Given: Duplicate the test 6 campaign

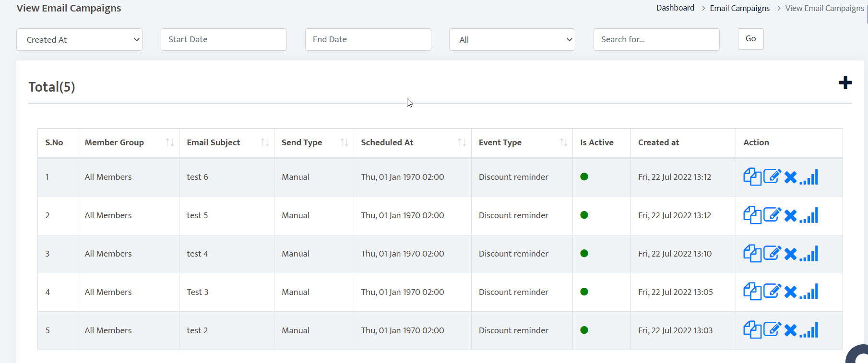Looking at the screenshot, I should [x=752, y=177].
